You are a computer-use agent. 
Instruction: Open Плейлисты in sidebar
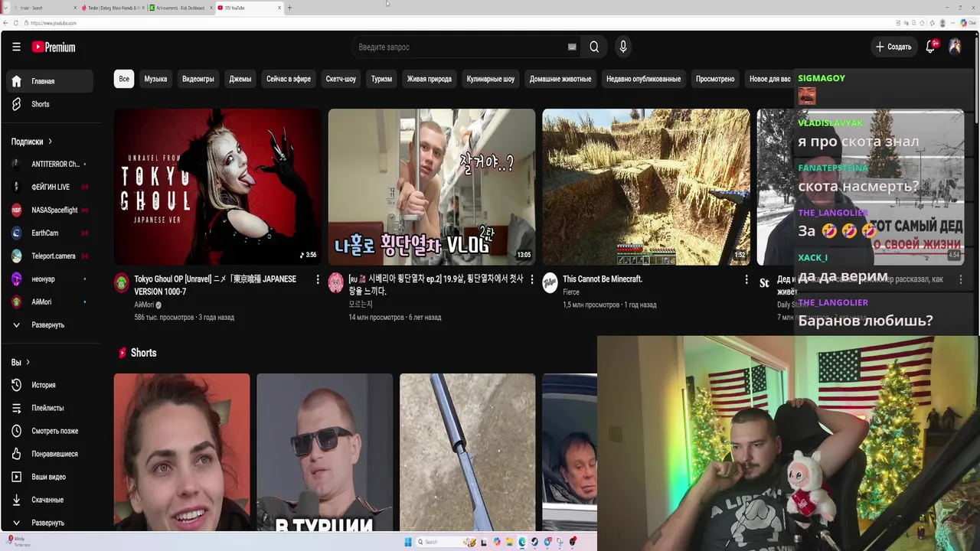[x=51, y=408]
